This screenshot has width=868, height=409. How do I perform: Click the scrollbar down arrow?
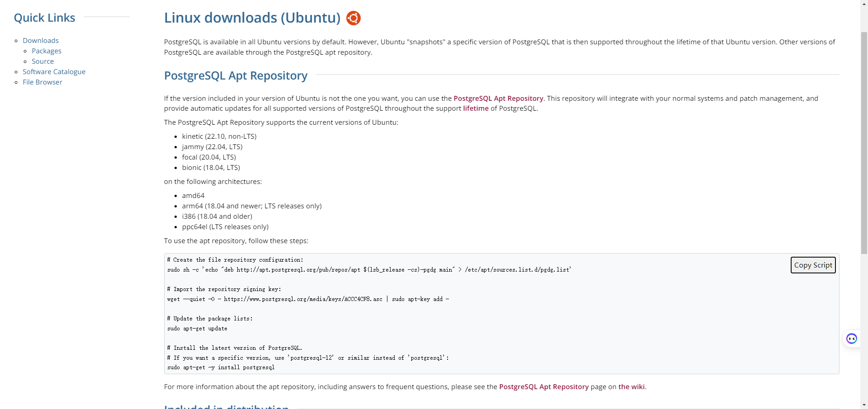tap(864, 405)
